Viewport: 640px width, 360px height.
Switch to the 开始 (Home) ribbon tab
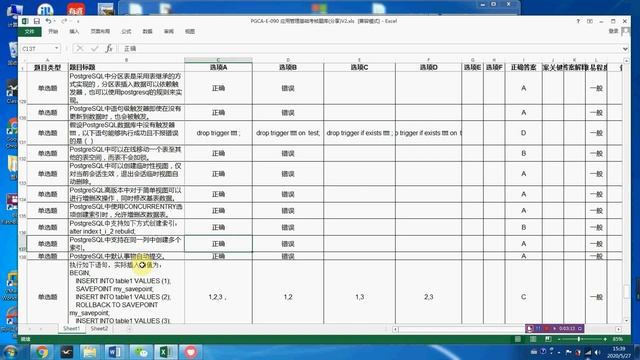tap(53, 31)
